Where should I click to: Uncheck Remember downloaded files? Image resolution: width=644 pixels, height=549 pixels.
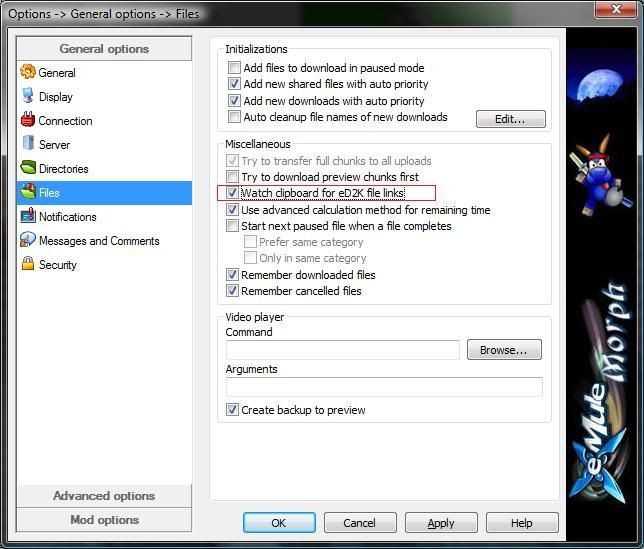pyautogui.click(x=232, y=274)
